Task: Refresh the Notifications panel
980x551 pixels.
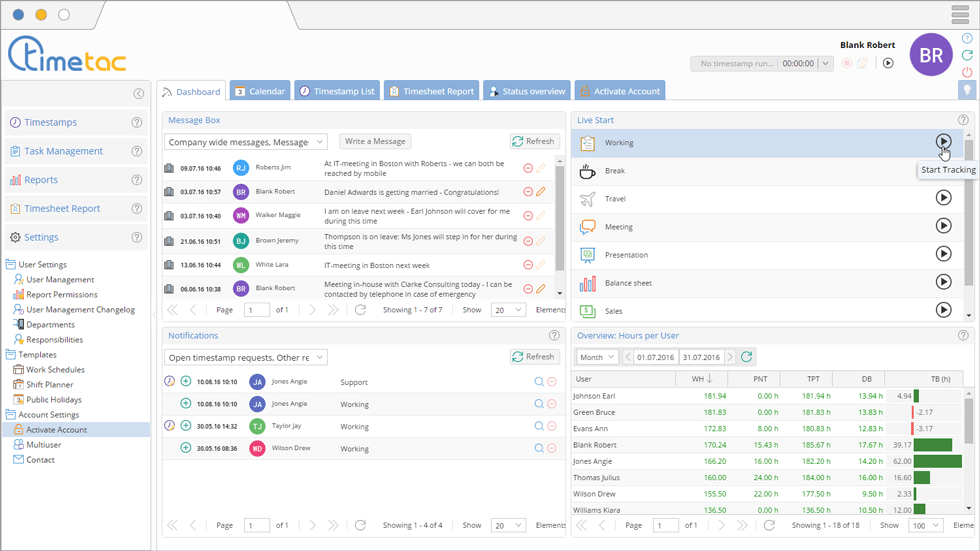Action: coord(533,357)
